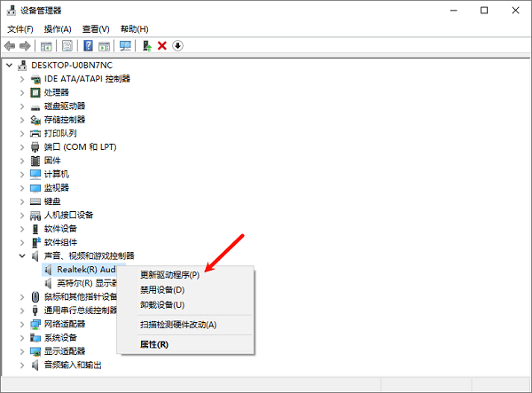Click the red X uninstall device toolbar icon
Viewport: 532px width, 393px height.
(x=161, y=45)
